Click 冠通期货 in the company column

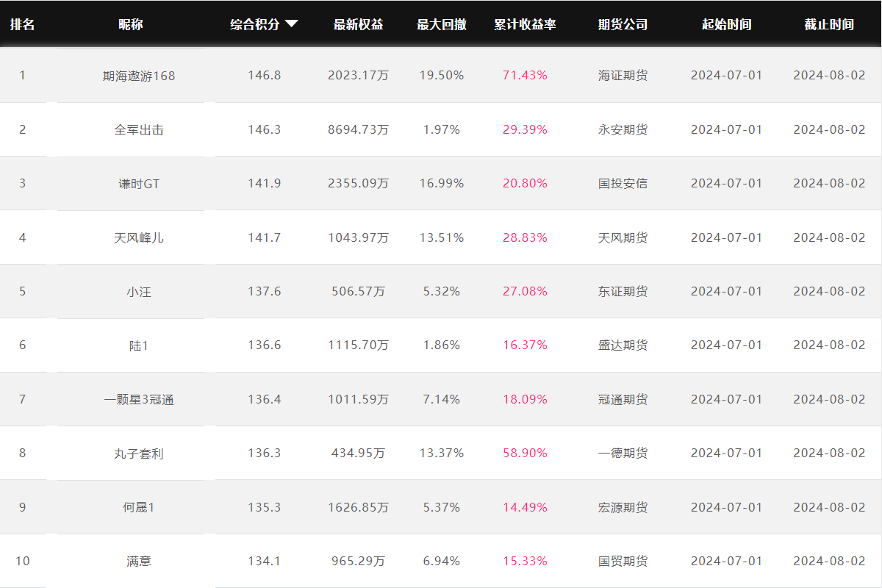(623, 399)
